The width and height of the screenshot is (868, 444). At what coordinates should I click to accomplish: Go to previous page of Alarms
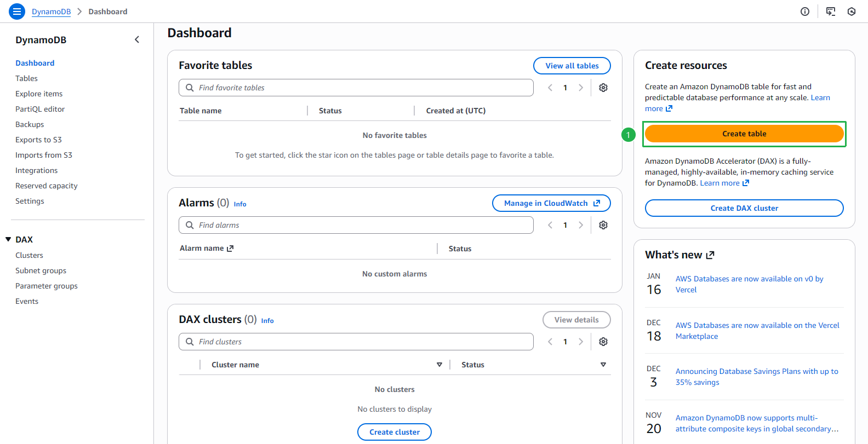pos(550,225)
